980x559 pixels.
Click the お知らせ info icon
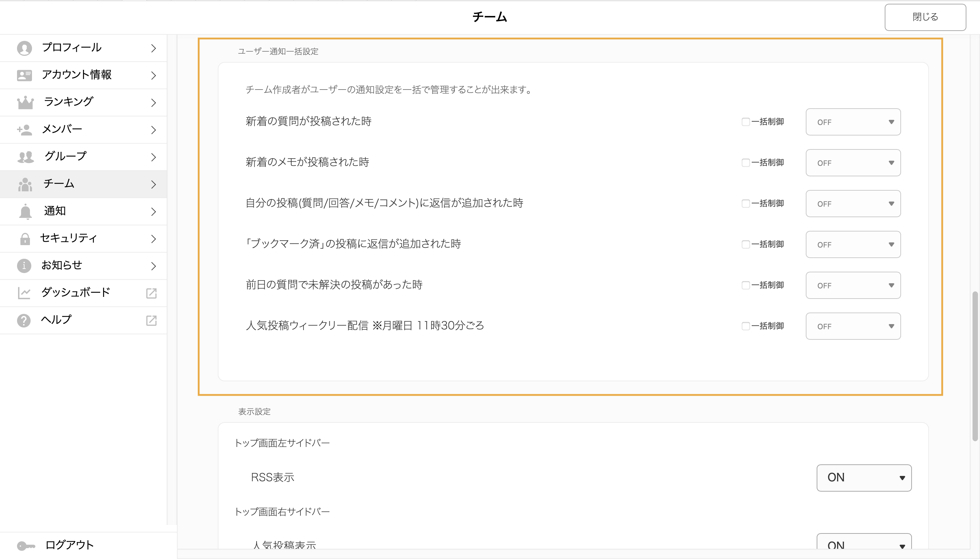tap(24, 266)
